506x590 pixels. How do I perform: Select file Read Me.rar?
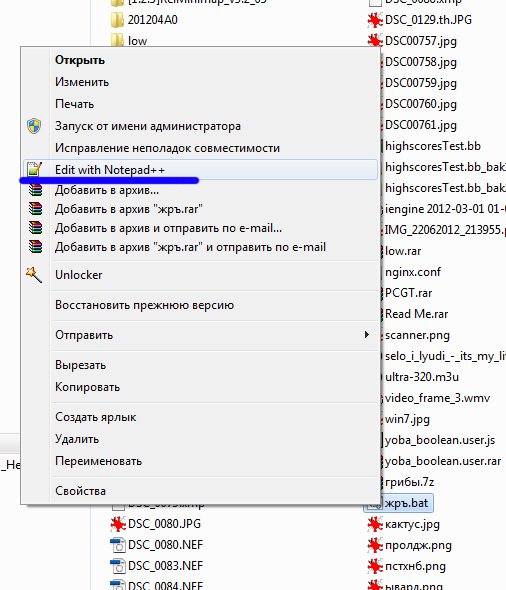416,314
